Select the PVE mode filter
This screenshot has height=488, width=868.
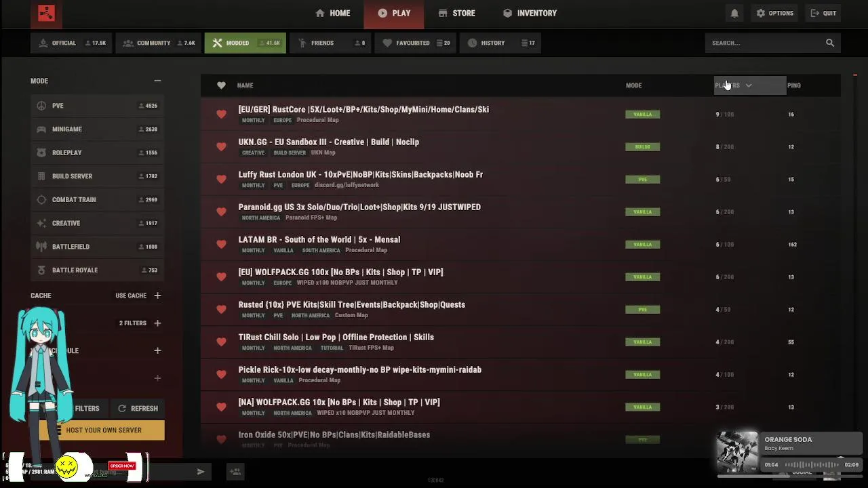(x=97, y=106)
